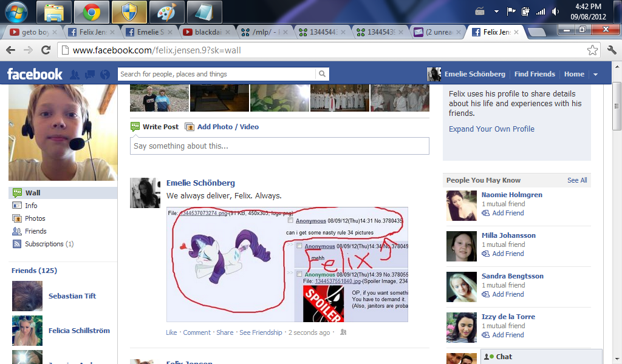Image resolution: width=622 pixels, height=364 pixels.
Task: Open Windows Explorer from the taskbar
Action: pos(54,12)
